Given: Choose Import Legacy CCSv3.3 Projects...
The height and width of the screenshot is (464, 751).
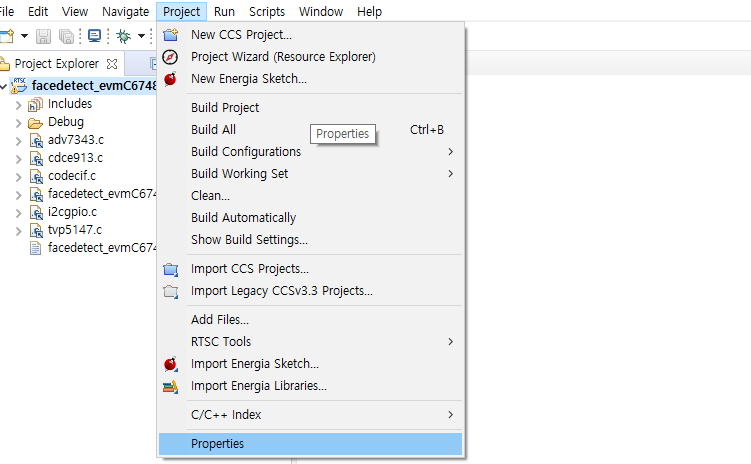Looking at the screenshot, I should tap(310, 291).
